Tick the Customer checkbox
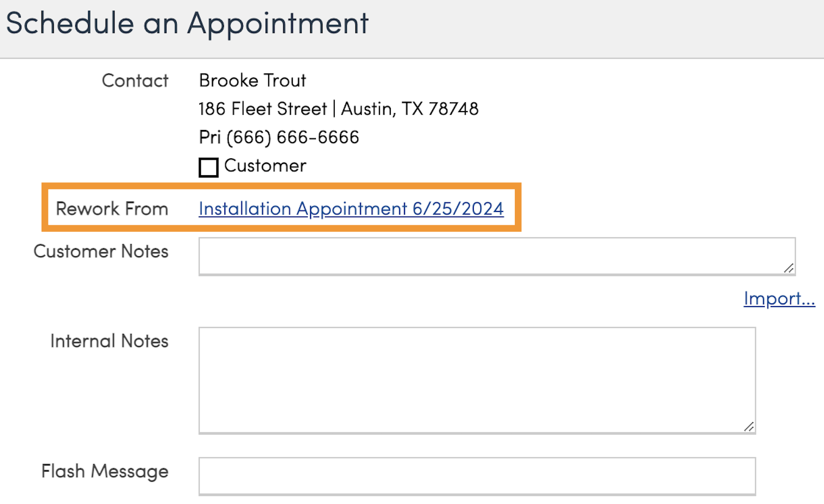Viewport: 824px width, 504px height. (x=208, y=167)
